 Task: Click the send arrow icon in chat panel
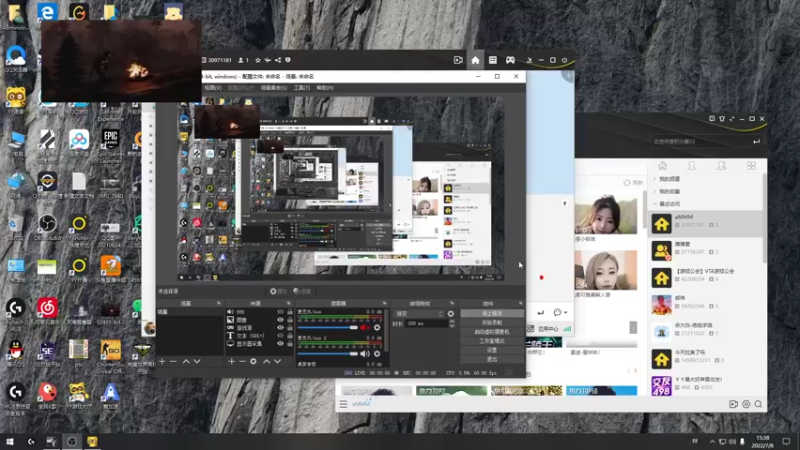point(540,312)
